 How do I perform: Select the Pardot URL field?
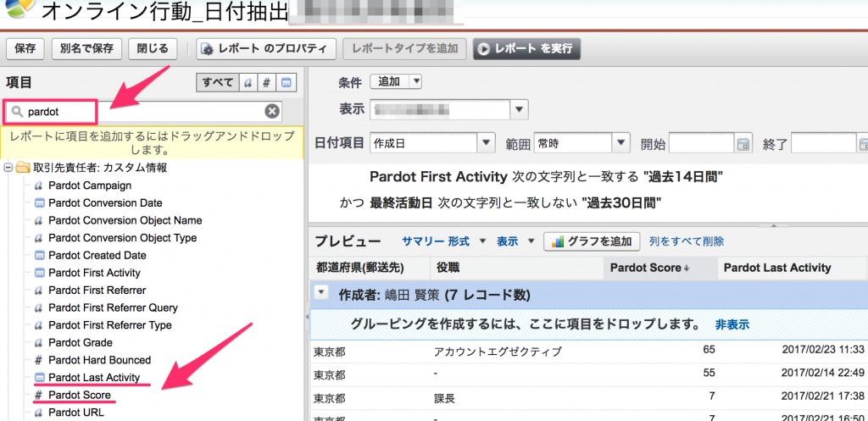pos(75,413)
